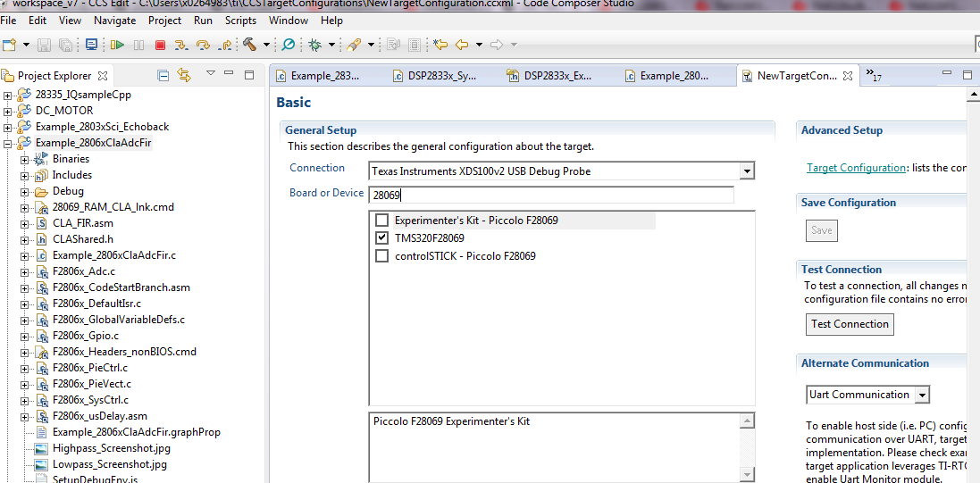Maximize the Project Explorer view

coord(248,75)
